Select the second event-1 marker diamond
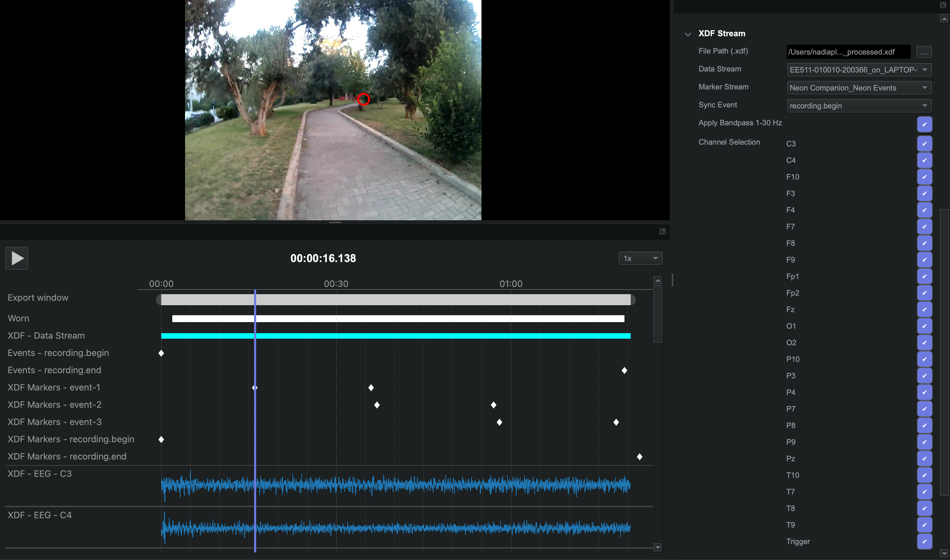950x560 pixels. [x=371, y=388]
